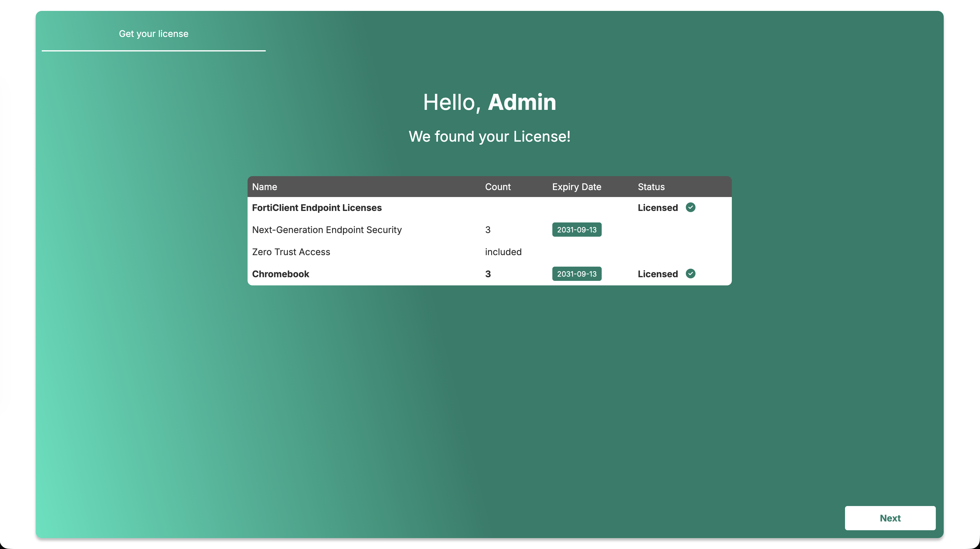This screenshot has height=549, width=980.
Task: Click the Licensed status text for Chromebook
Action: click(x=658, y=274)
